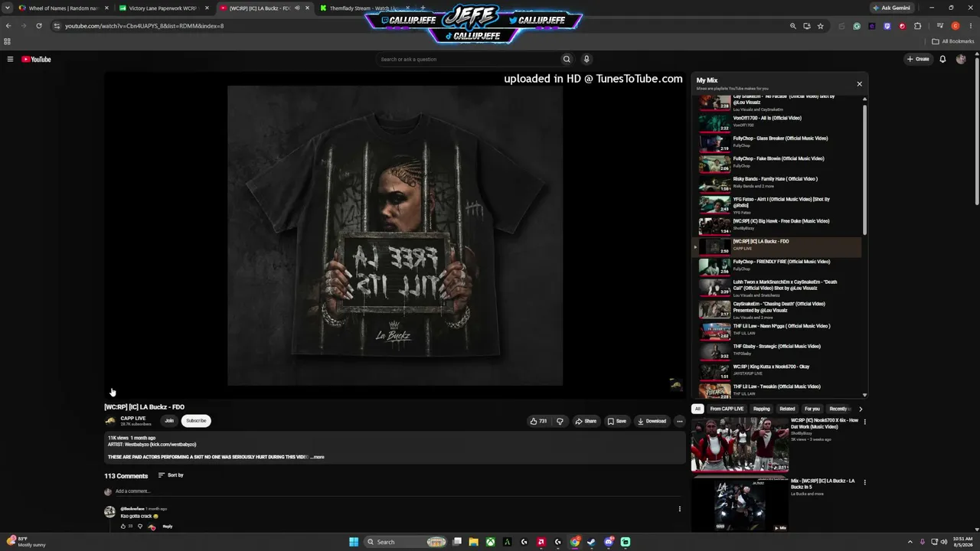Open Sort by comments dropdown

coord(171,475)
